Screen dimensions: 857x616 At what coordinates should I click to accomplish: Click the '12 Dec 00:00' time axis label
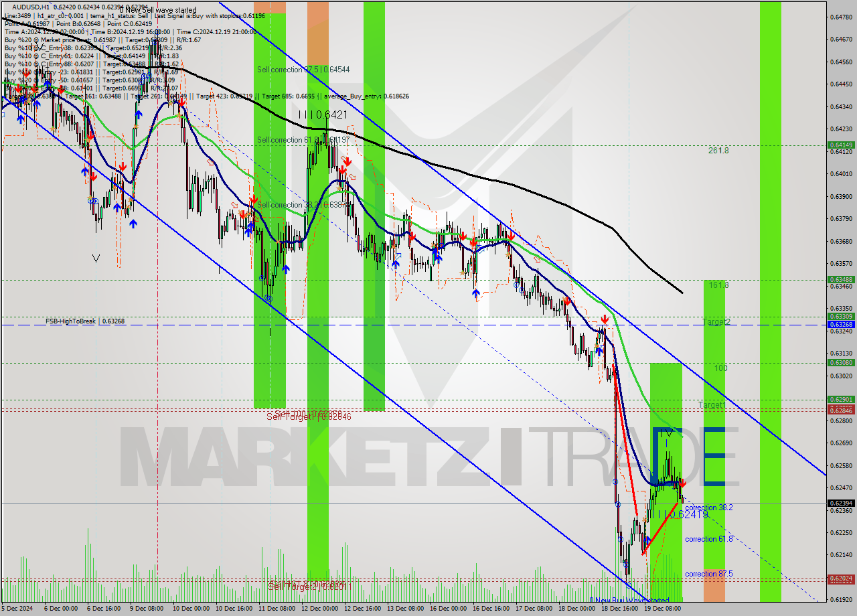pyautogui.click(x=319, y=609)
